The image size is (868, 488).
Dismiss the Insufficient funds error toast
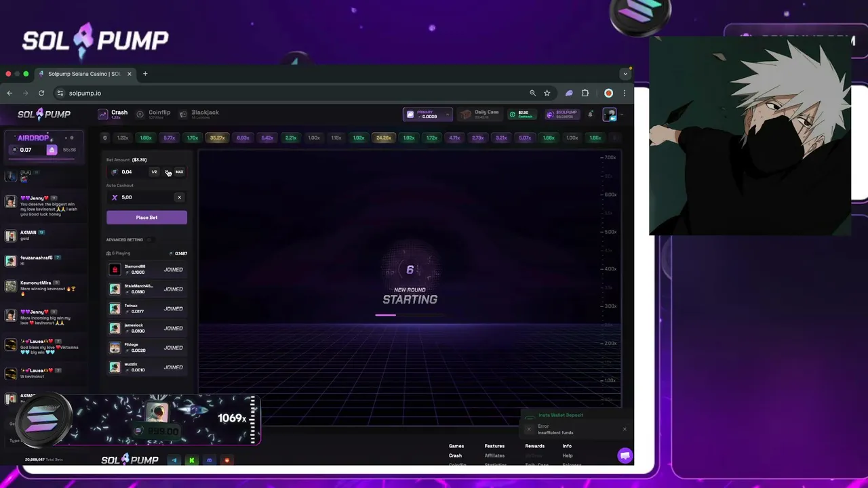click(x=625, y=429)
